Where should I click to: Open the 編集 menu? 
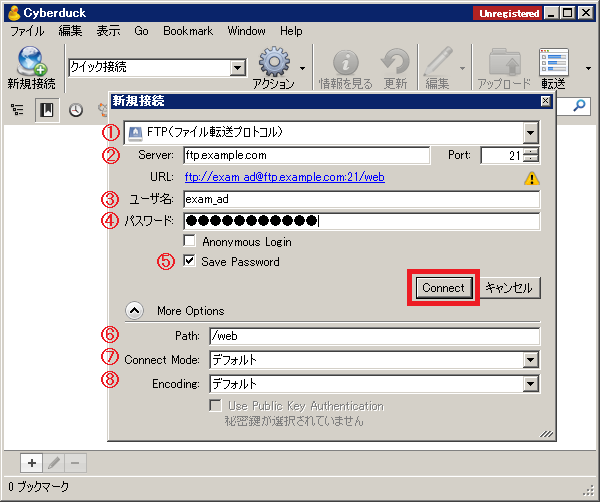pos(70,31)
